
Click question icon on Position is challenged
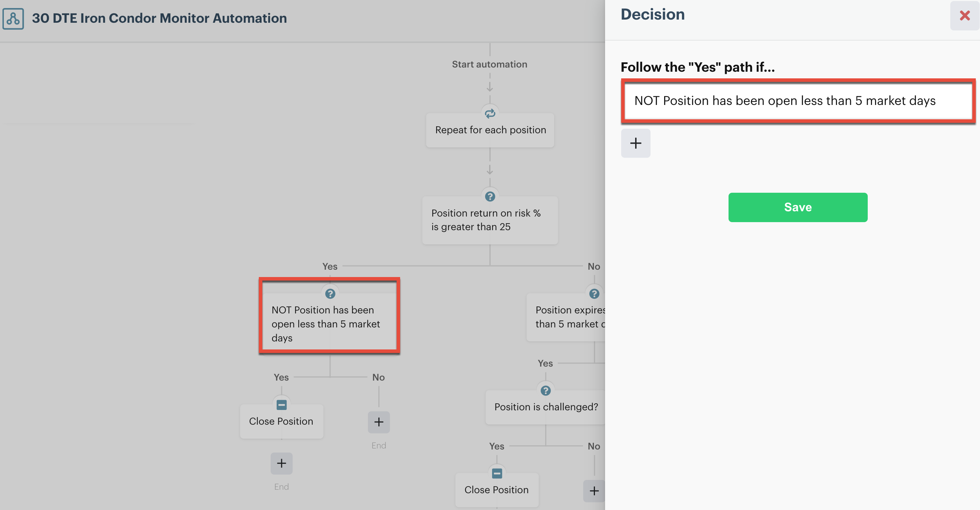click(x=545, y=390)
